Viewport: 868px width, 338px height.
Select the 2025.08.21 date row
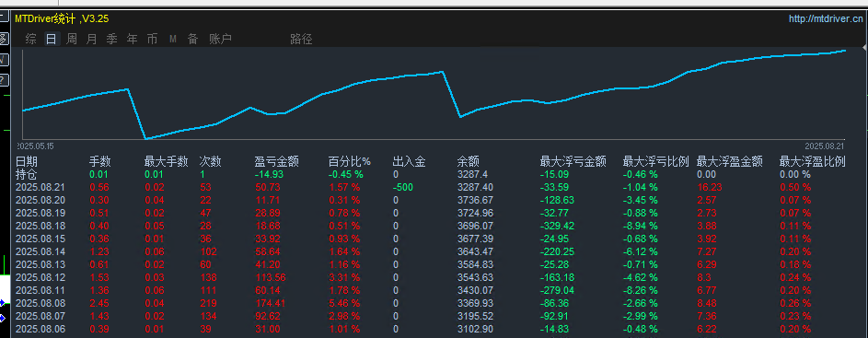[41, 188]
